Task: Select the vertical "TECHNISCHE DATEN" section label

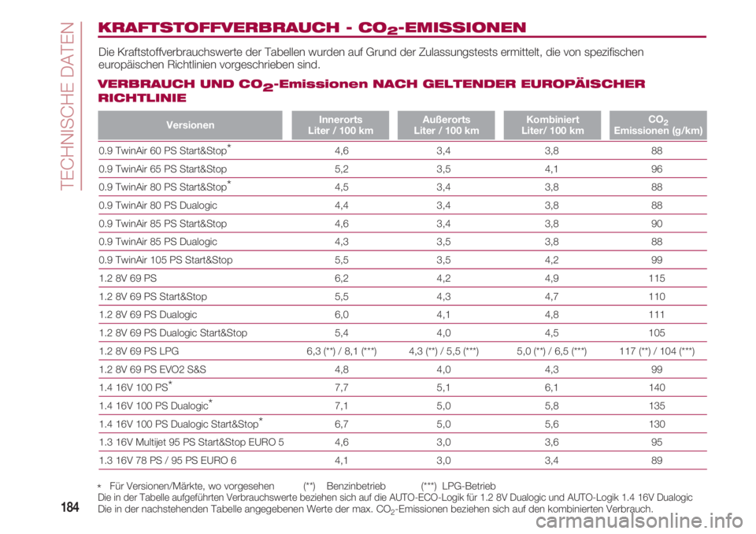Action: (68, 106)
